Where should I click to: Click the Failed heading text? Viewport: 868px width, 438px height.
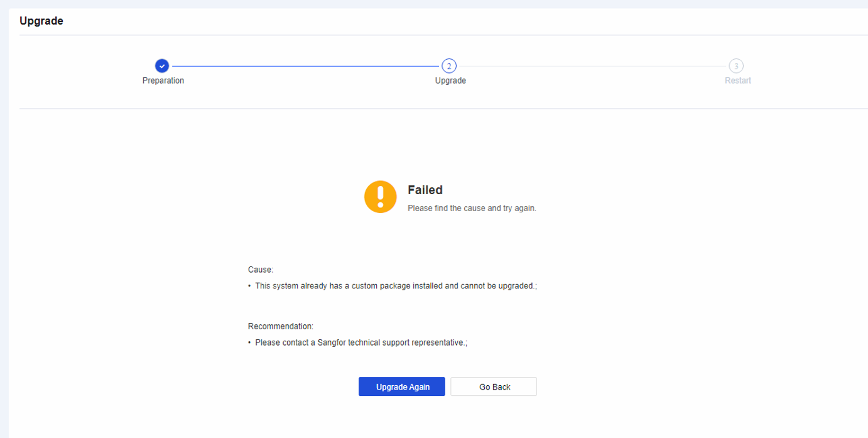[425, 190]
